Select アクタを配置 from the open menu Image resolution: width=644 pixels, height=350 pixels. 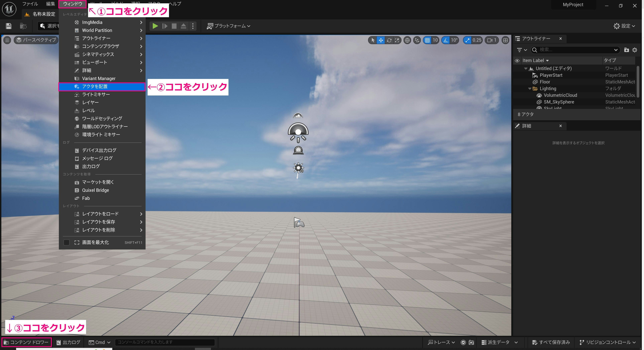(x=95, y=86)
